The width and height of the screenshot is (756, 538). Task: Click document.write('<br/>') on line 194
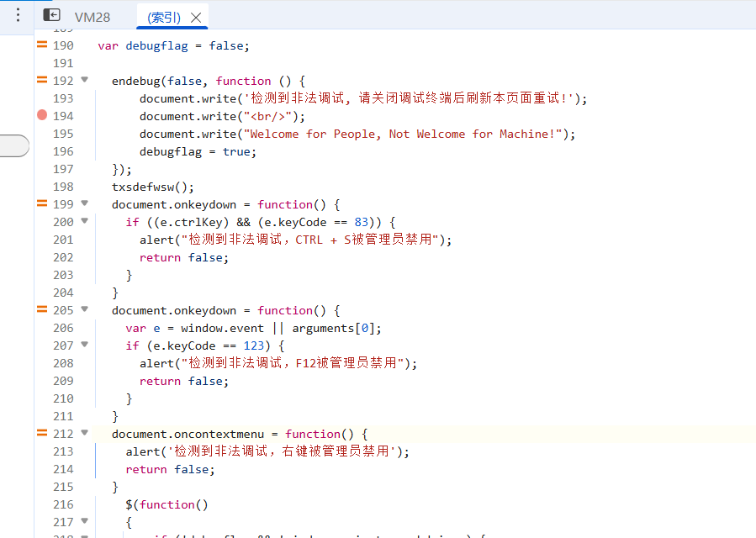click(x=222, y=116)
